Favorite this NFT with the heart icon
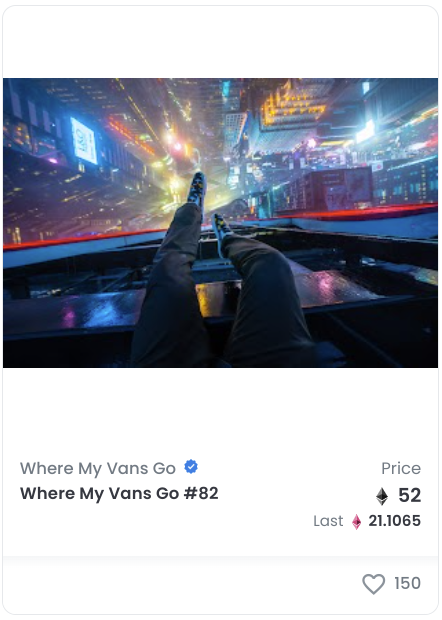The image size is (442, 620). [373, 584]
